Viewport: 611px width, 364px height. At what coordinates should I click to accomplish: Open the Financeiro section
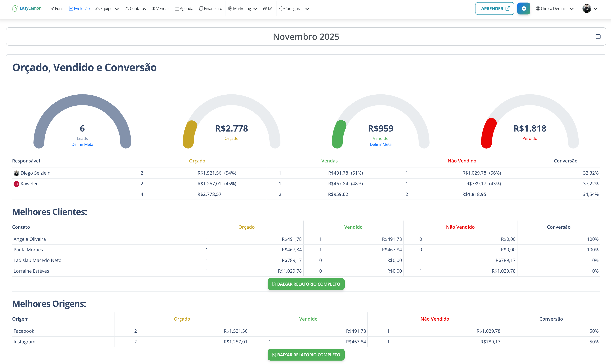pos(210,9)
